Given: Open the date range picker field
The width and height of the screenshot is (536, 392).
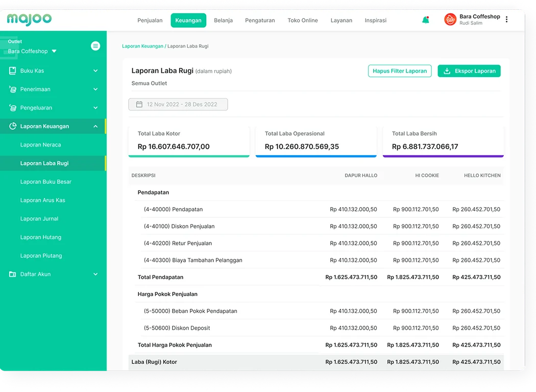Looking at the screenshot, I should (x=178, y=105).
